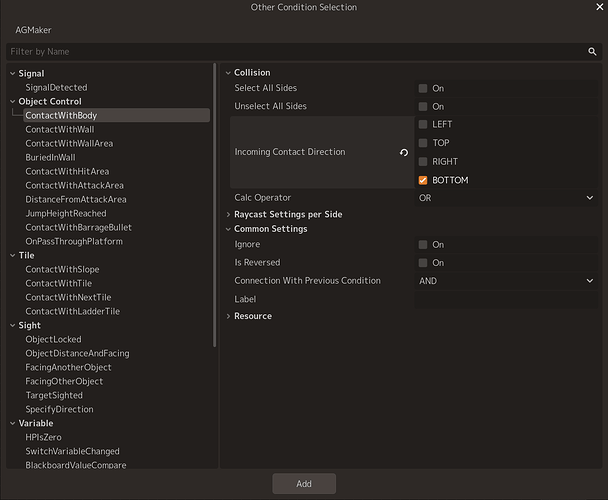Collapse the Tile category
This screenshot has width=608, height=500.
tap(12, 255)
